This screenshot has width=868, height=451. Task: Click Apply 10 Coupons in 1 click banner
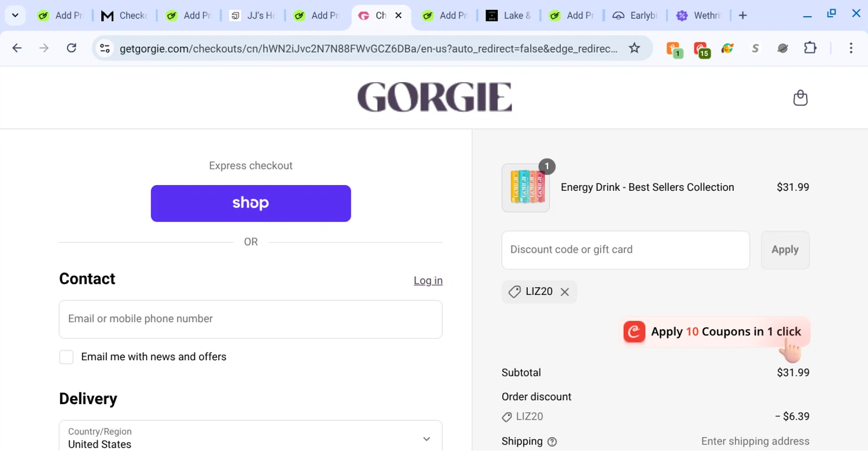(714, 332)
